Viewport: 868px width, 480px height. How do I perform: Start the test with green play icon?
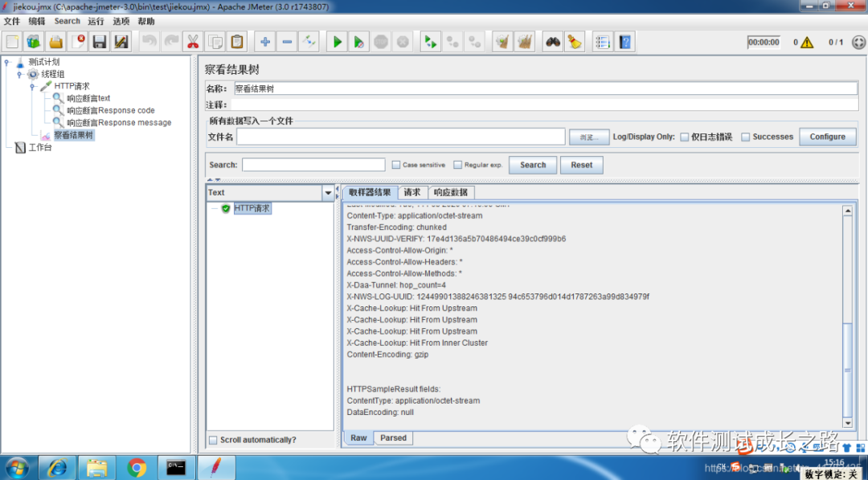pyautogui.click(x=337, y=42)
